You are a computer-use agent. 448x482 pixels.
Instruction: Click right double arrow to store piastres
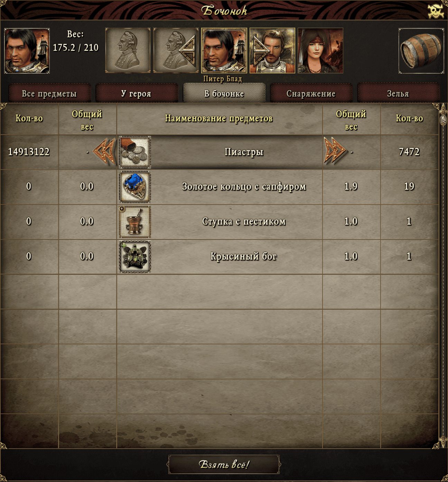[x=335, y=151]
